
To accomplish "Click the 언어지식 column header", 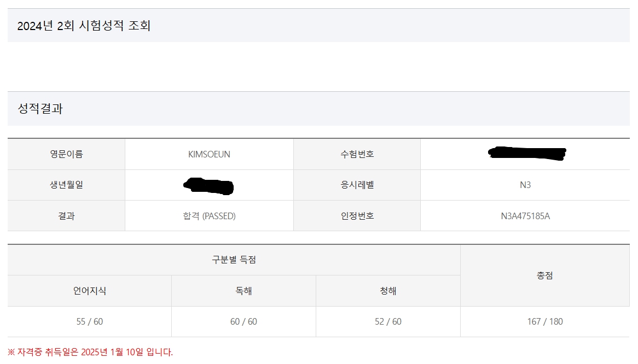I will (90, 291).
